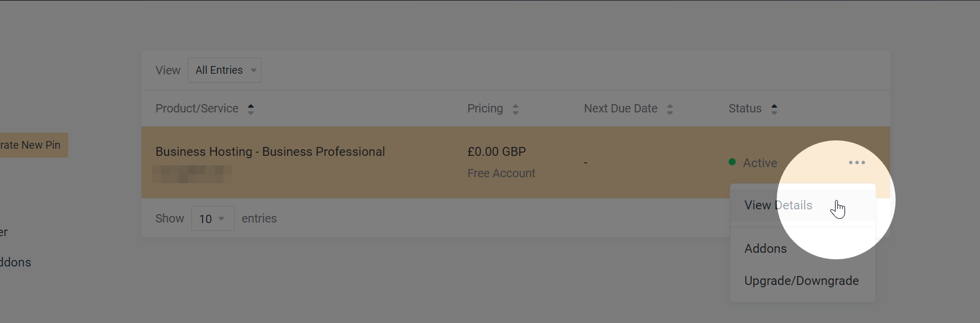This screenshot has width=980, height=323.
Task: Click the blurred domain name under the service
Action: (192, 174)
